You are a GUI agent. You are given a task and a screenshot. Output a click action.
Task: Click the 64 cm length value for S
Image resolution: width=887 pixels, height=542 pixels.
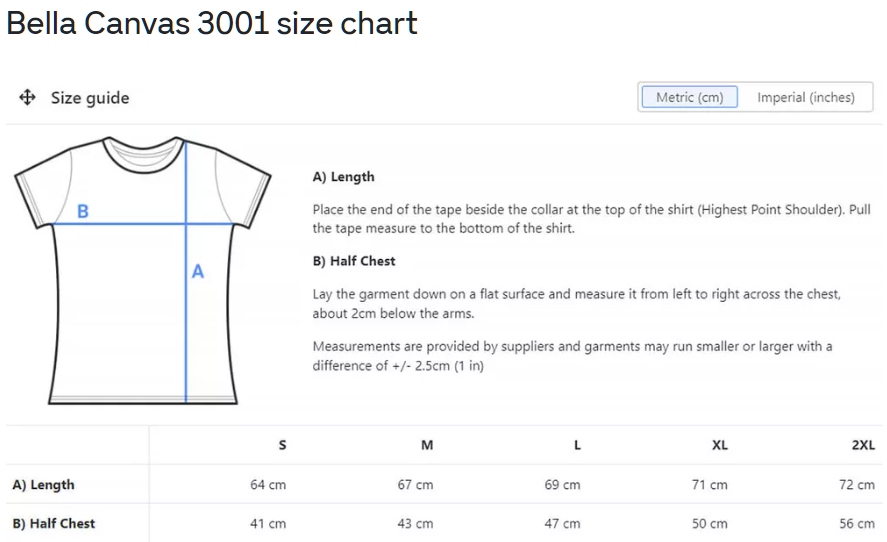(268, 485)
